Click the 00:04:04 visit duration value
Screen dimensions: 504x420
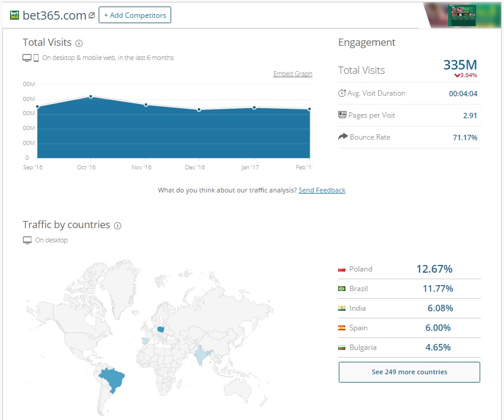[463, 93]
